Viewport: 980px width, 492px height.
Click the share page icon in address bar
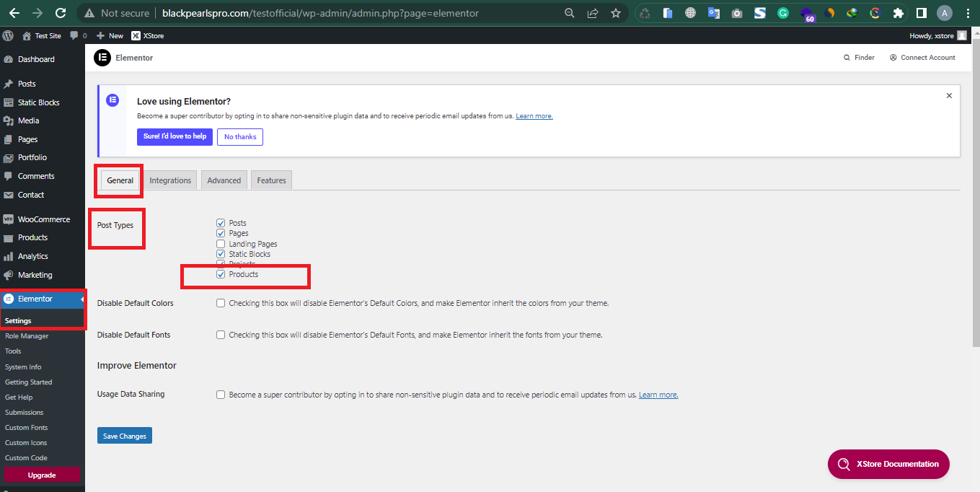(593, 13)
